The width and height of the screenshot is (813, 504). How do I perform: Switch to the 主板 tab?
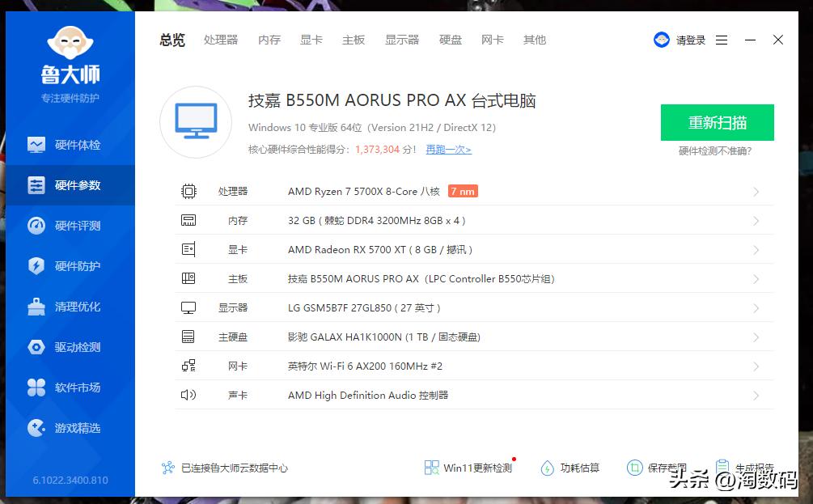coord(354,40)
